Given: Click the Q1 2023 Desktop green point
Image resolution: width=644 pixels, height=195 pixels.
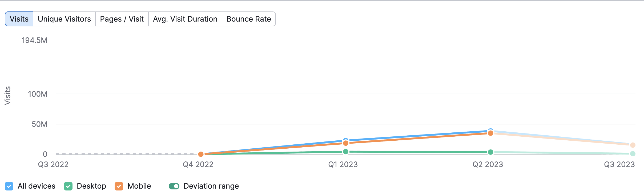Looking at the screenshot, I should (x=346, y=152).
